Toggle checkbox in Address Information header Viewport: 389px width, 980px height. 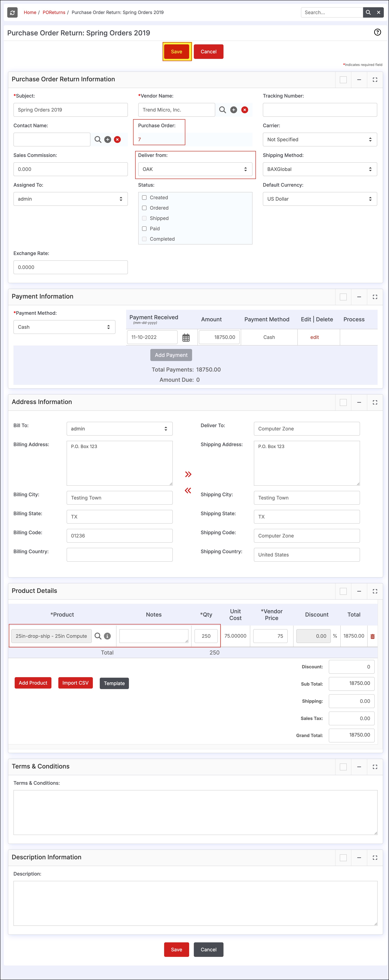click(x=343, y=402)
